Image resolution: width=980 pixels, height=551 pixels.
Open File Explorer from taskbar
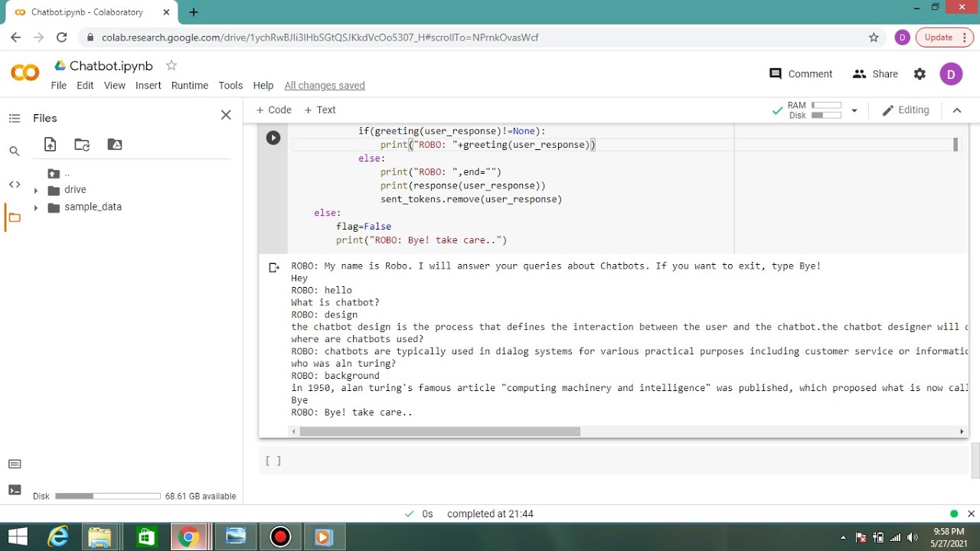100,536
